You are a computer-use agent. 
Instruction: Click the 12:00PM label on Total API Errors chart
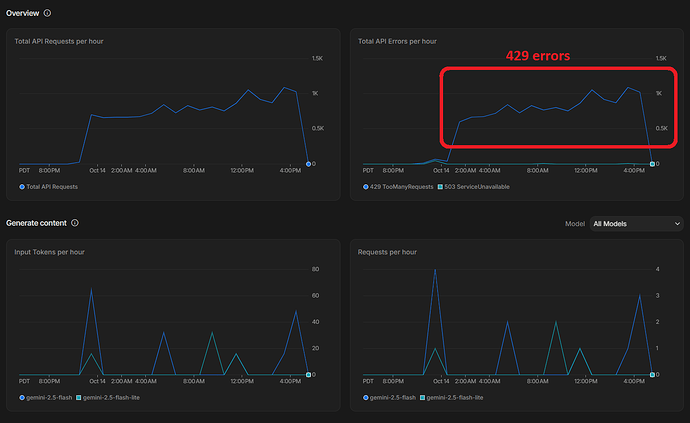tap(586, 170)
